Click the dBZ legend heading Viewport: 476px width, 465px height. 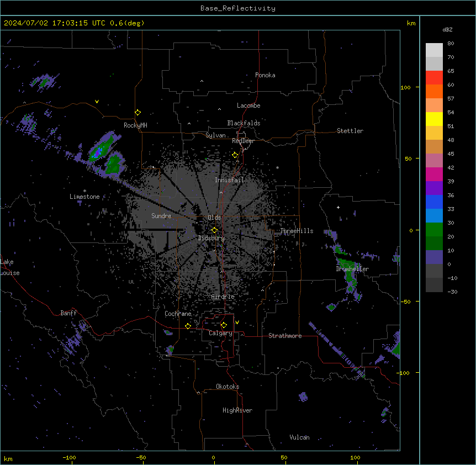tap(447, 30)
